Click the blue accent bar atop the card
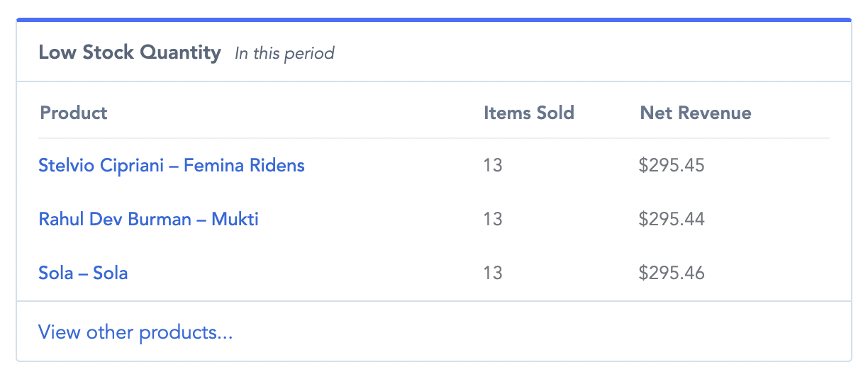Viewport: 868px width, 384px height. tap(434, 20)
